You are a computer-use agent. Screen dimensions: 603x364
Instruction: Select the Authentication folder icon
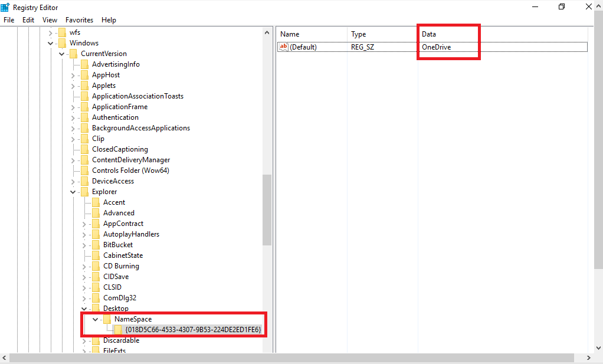(x=84, y=117)
